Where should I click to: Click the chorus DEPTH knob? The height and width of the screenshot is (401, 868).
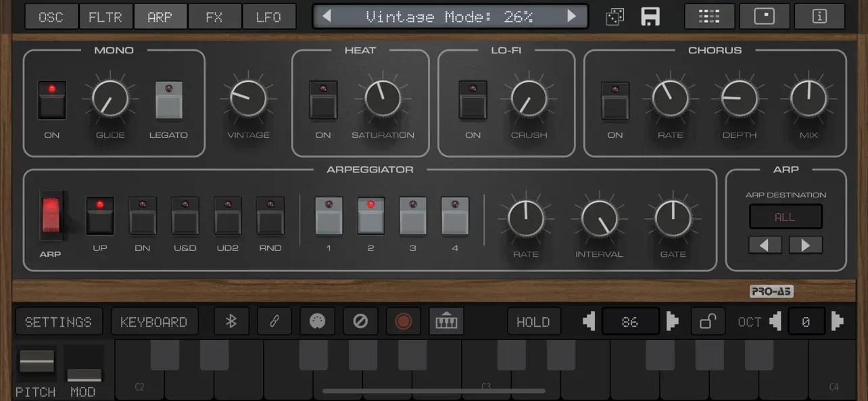(740, 99)
